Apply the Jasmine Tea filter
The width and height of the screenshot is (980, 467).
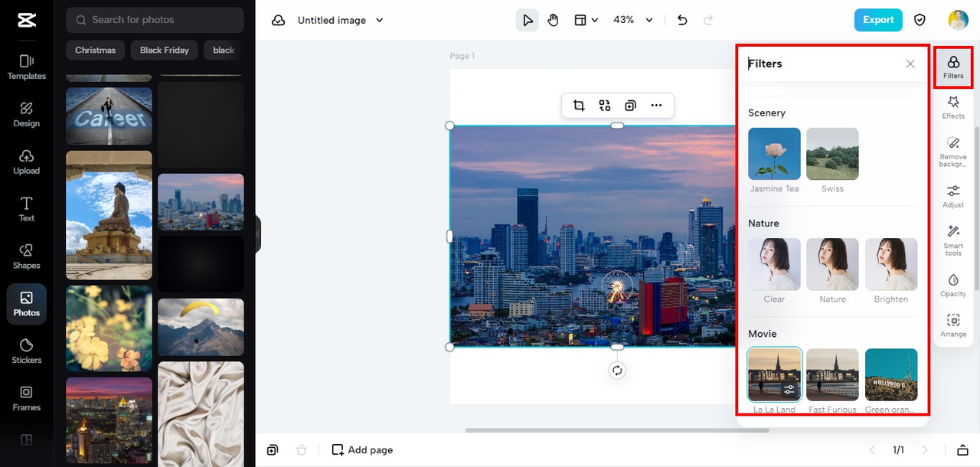click(x=774, y=154)
